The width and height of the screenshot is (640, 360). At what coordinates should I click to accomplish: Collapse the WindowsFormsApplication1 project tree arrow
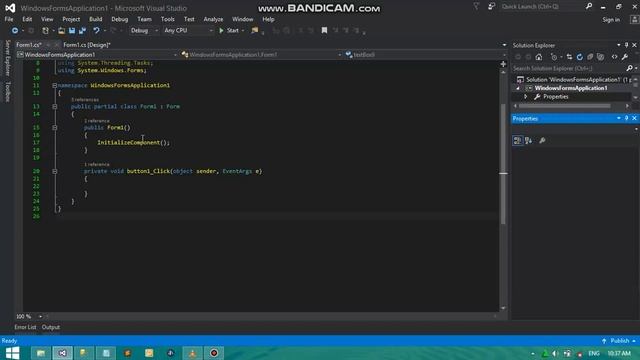pos(518,88)
